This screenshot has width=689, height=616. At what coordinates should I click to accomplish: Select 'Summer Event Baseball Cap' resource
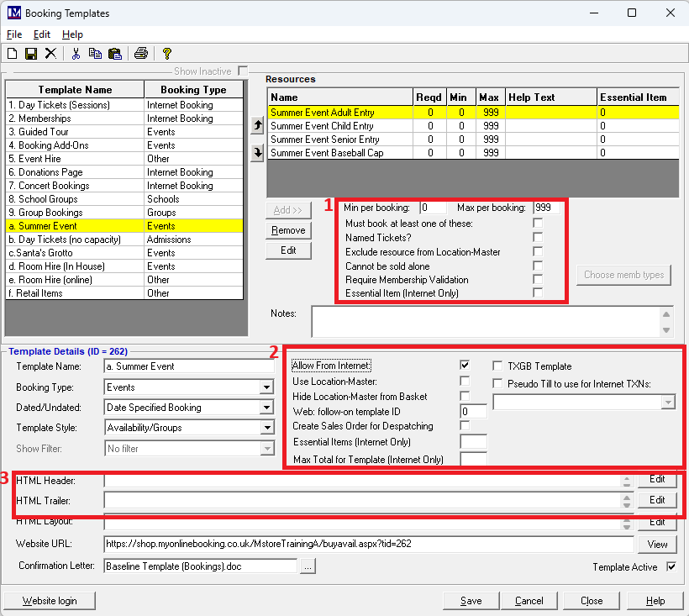[x=473, y=153]
